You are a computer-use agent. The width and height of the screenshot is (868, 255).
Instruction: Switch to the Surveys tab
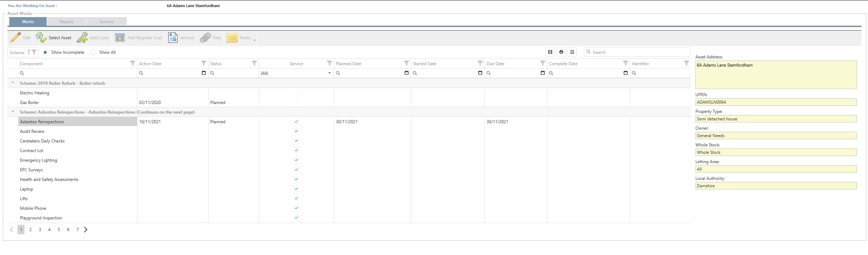(x=106, y=22)
